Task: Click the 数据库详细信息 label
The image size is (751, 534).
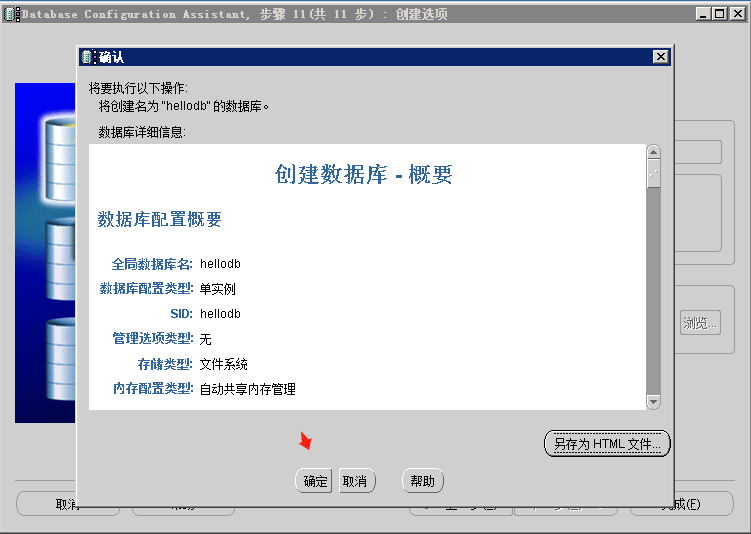Action: click(142, 132)
